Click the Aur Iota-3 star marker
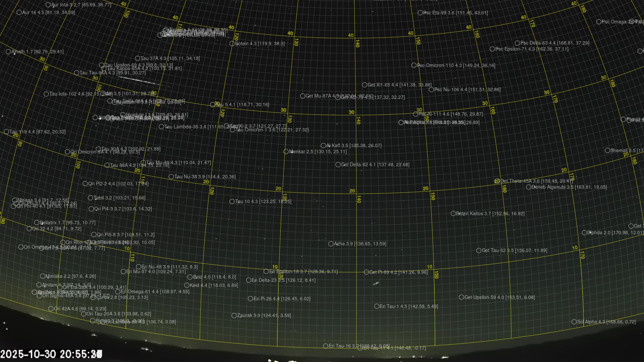Viewport: 644px width, 362px height. click(x=48, y=5)
